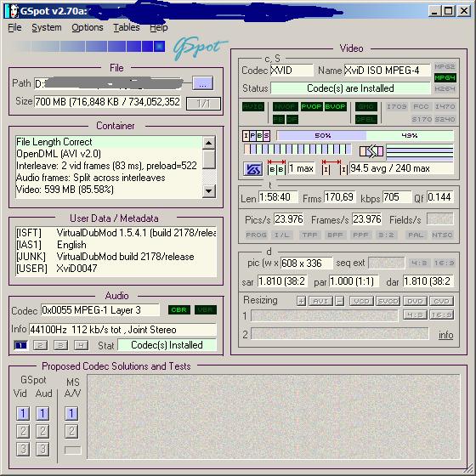Click the lit BVOP indicator
Image resolution: width=476 pixels, height=476 pixels.
click(x=335, y=107)
